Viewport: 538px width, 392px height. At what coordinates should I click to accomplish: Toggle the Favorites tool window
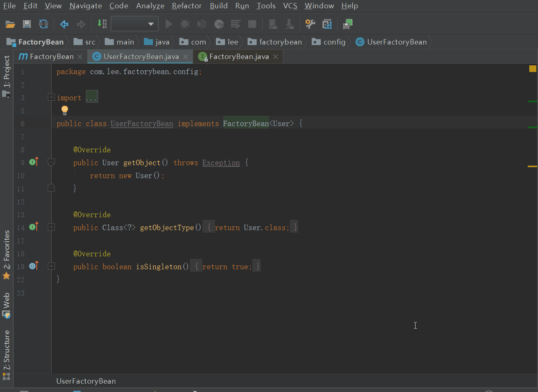(x=6, y=255)
